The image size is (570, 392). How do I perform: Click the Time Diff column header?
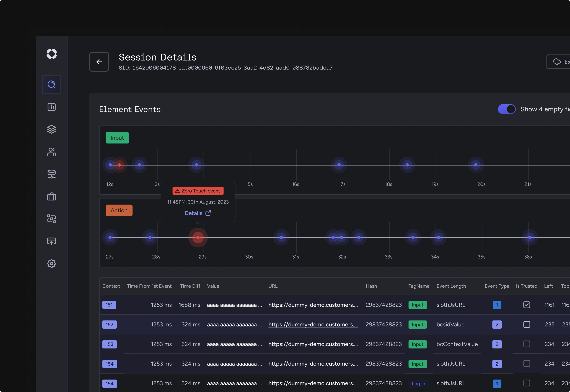tap(190, 286)
